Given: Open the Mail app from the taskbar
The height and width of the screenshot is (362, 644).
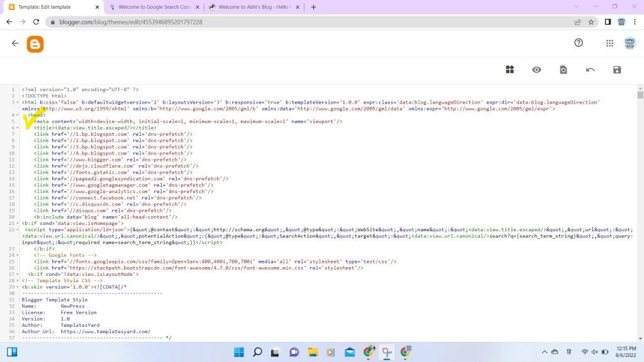Looking at the screenshot, I should (x=350, y=352).
